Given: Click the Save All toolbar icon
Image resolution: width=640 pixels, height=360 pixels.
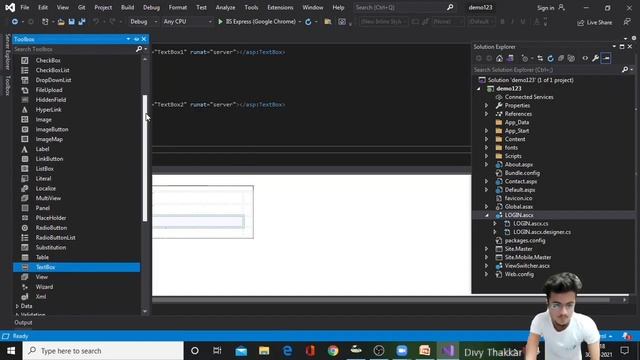Looking at the screenshot, I should click(x=82, y=22).
